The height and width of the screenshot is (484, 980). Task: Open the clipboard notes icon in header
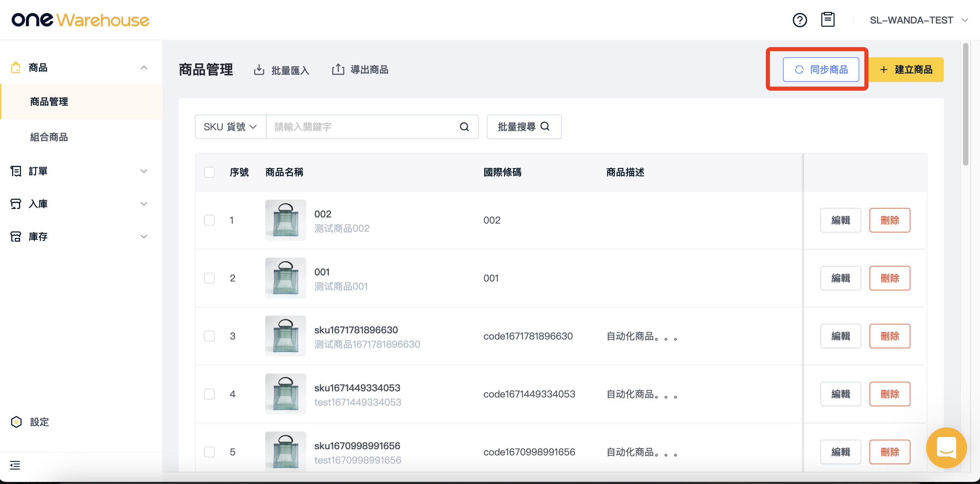828,20
